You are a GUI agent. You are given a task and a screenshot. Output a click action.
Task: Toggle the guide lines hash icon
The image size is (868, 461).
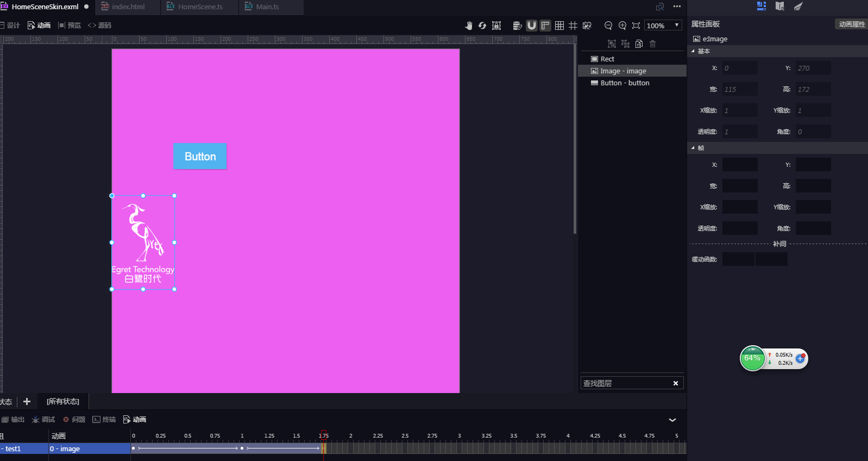pyautogui.click(x=573, y=26)
